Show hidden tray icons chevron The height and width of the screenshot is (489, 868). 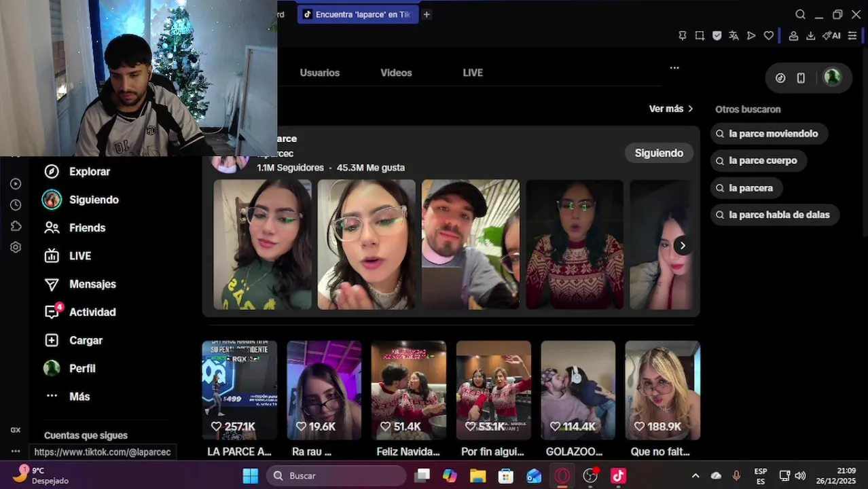pos(695,476)
